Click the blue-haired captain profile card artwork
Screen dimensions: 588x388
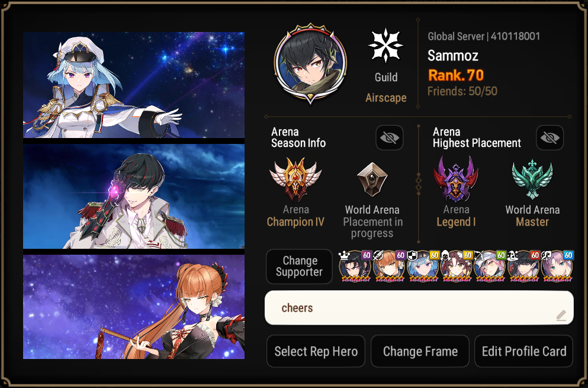point(134,85)
